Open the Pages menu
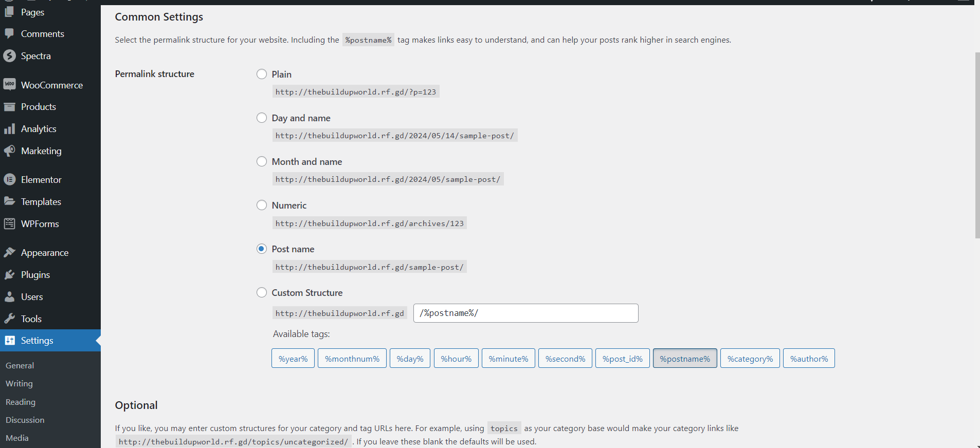 click(x=32, y=12)
